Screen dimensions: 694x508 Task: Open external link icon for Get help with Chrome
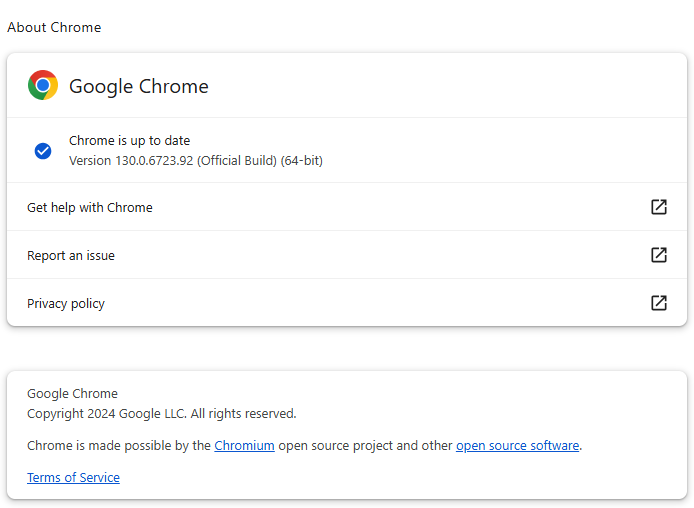659,207
